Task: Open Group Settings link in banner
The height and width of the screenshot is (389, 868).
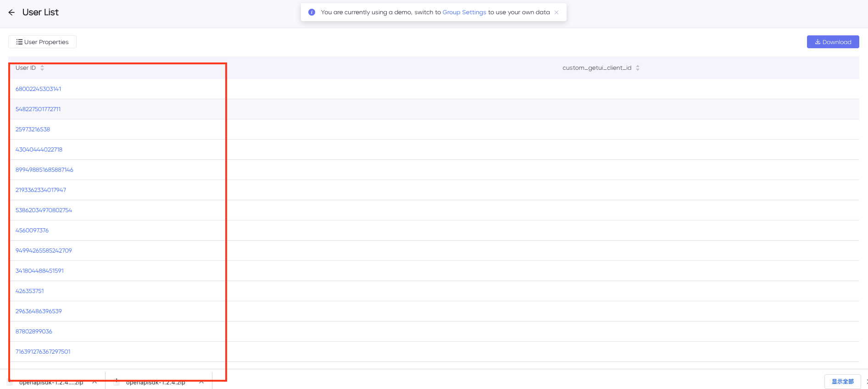Action: tap(464, 12)
